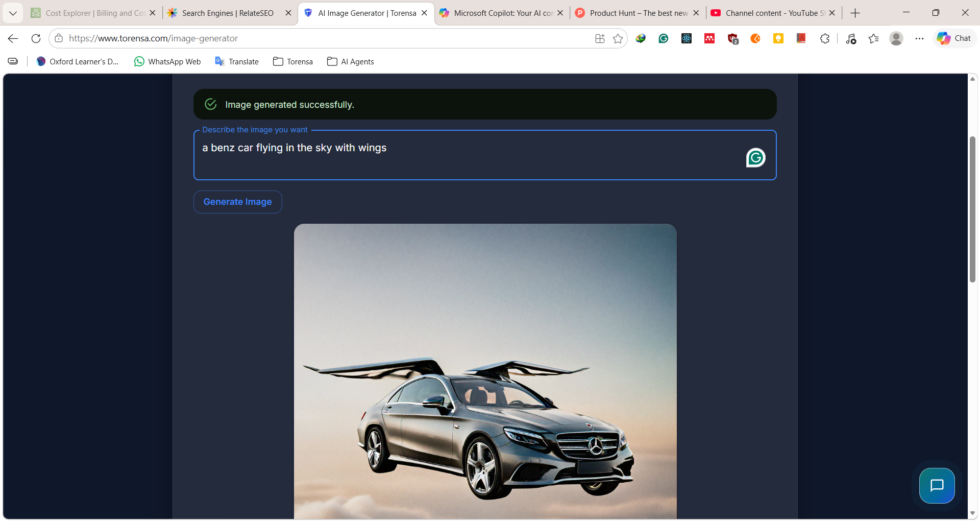Viewport: 980px width, 521px height.
Task: Open the chat support widget
Action: point(937,486)
